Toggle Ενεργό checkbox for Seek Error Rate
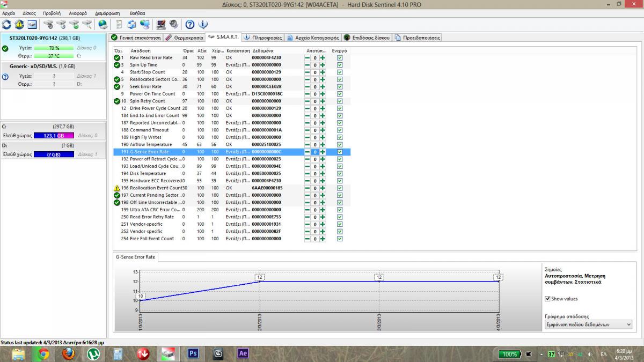 point(340,86)
